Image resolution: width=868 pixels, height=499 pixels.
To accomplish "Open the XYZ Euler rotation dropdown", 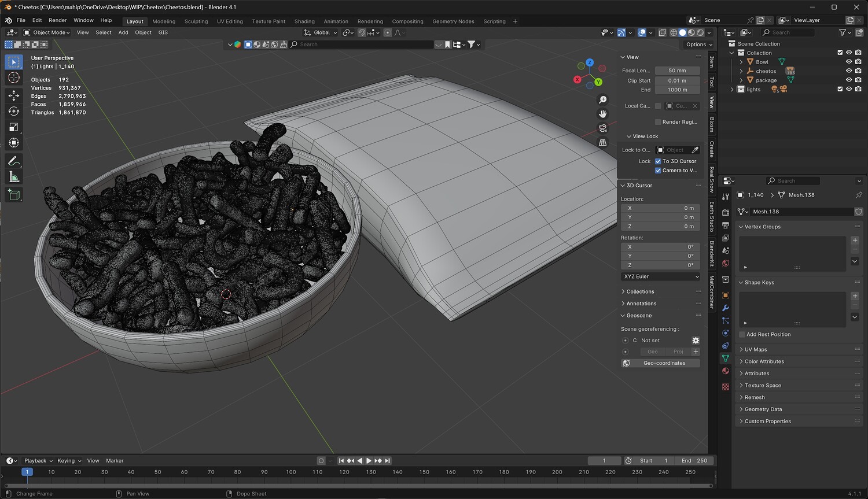I will click(660, 276).
